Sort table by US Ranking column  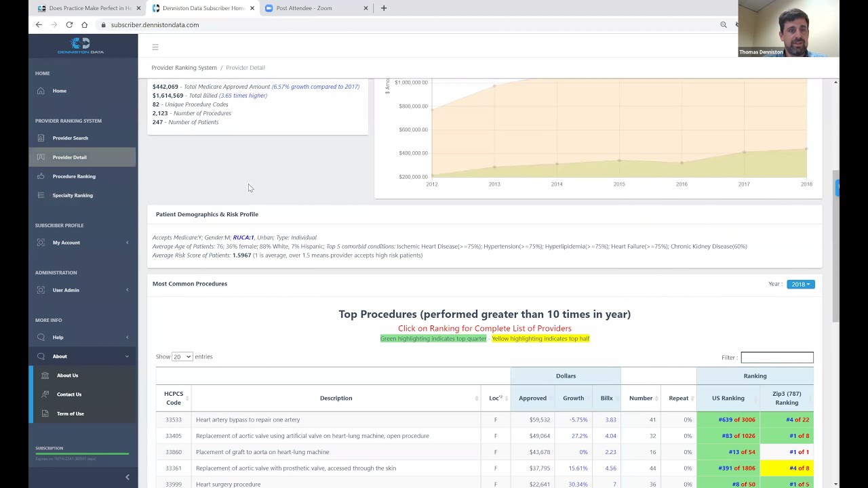click(x=728, y=398)
